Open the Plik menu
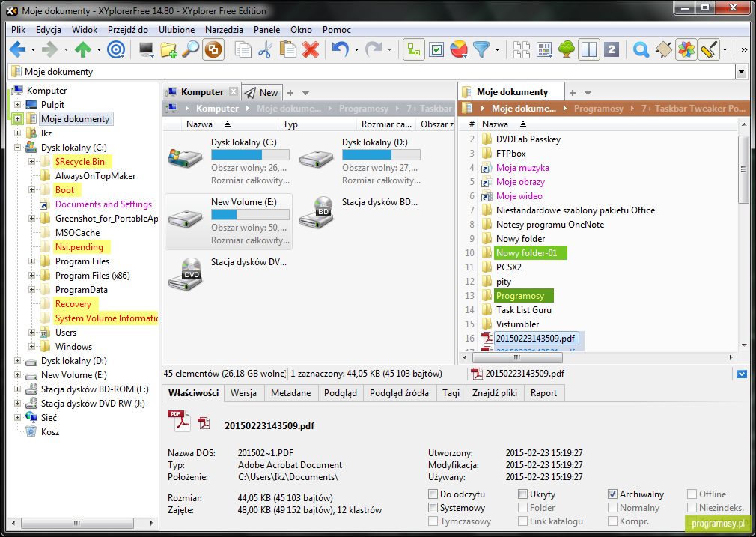Viewport: 756px width, 537px height. [x=18, y=29]
